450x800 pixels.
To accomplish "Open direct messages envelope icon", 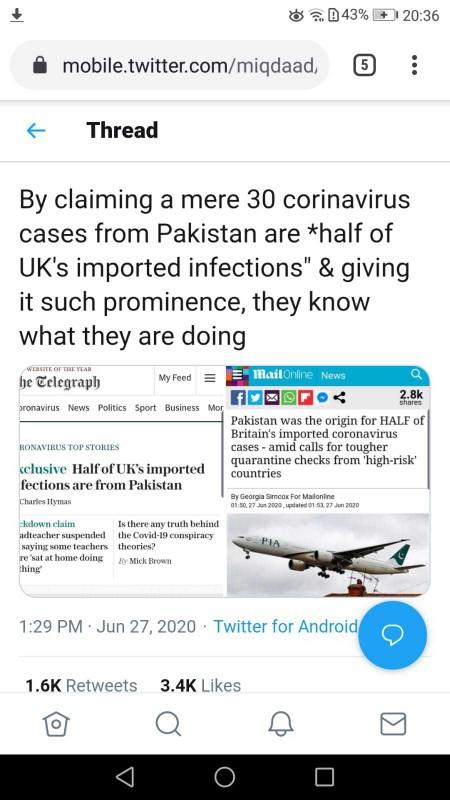I will click(x=393, y=723).
